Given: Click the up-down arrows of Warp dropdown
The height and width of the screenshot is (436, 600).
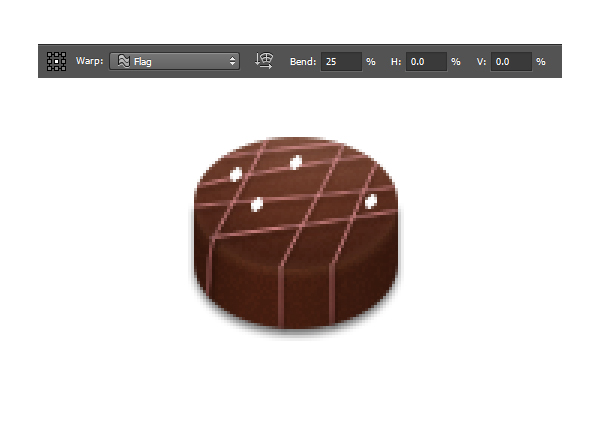Looking at the screenshot, I should tap(233, 61).
